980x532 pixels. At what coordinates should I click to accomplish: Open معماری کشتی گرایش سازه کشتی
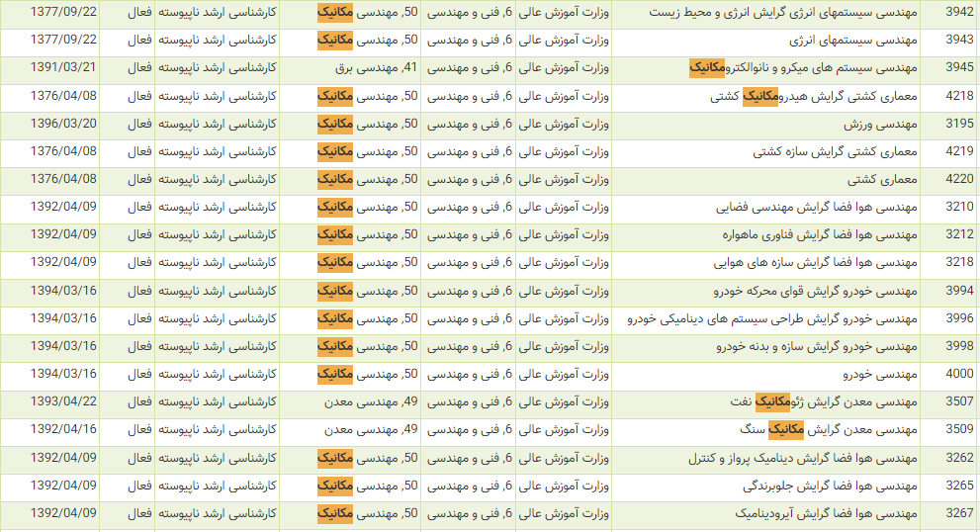tap(835, 152)
